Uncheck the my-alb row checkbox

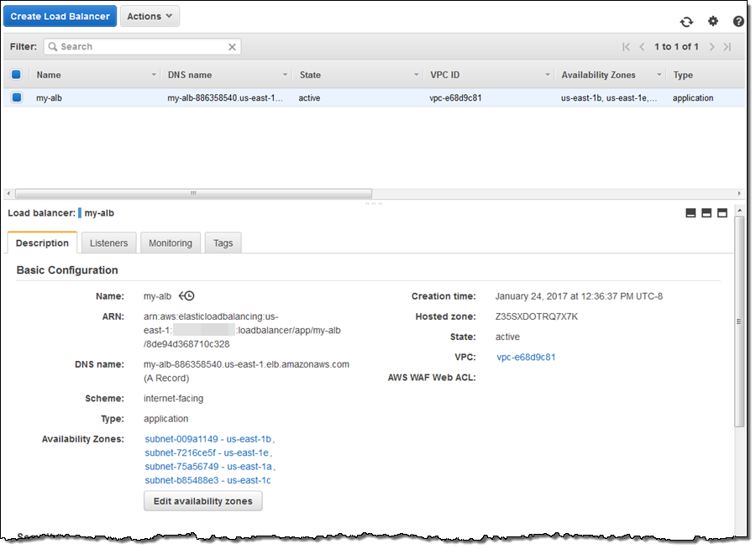(x=16, y=98)
